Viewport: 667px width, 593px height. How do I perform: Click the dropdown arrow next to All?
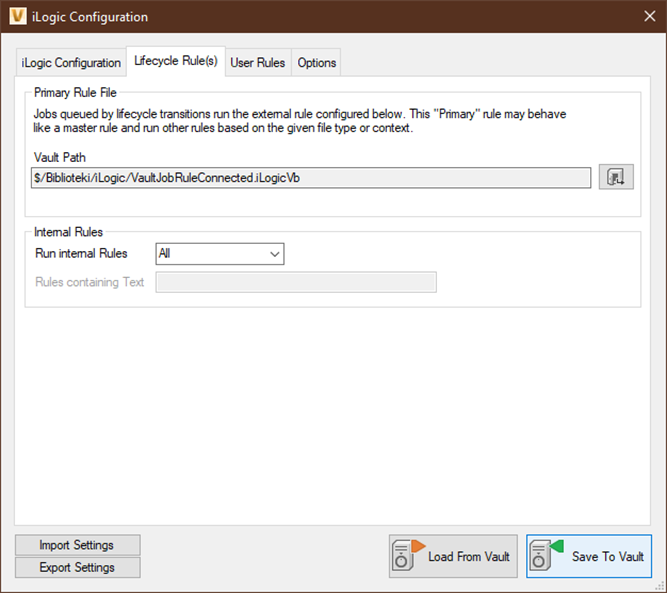pos(274,254)
